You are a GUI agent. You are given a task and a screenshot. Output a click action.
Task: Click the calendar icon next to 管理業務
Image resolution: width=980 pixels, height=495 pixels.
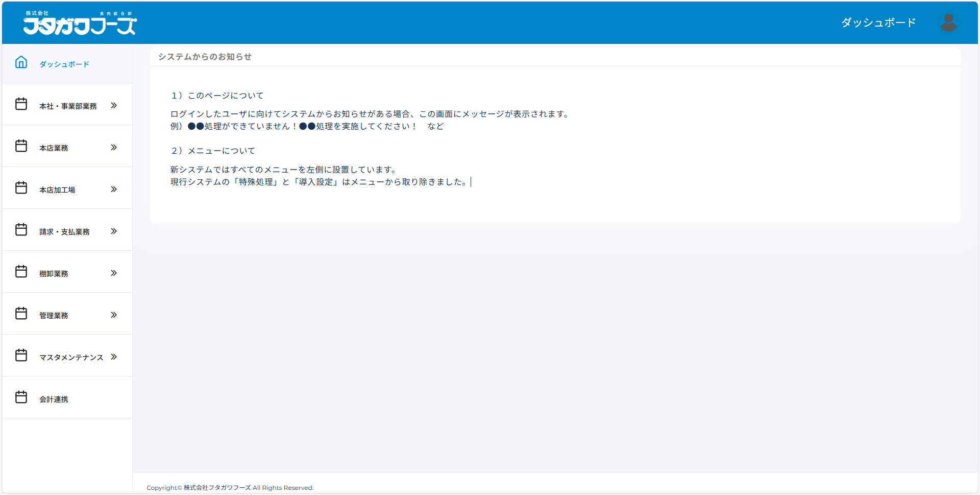point(21,313)
